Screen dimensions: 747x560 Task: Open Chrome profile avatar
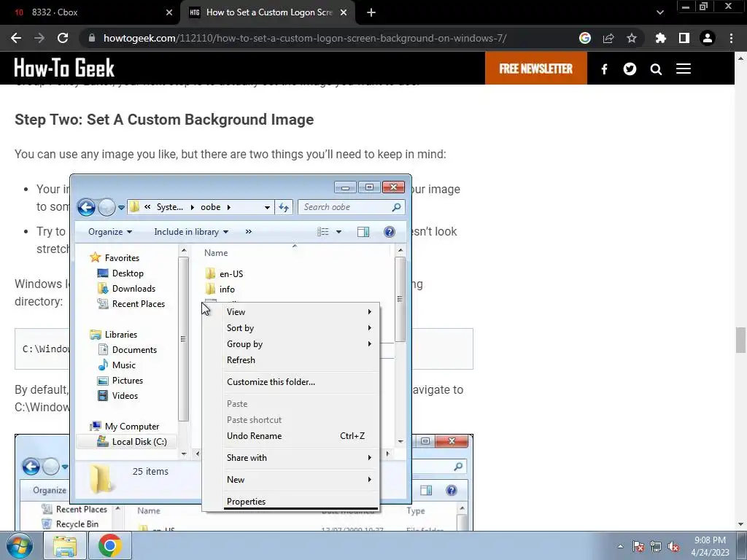[x=708, y=38]
